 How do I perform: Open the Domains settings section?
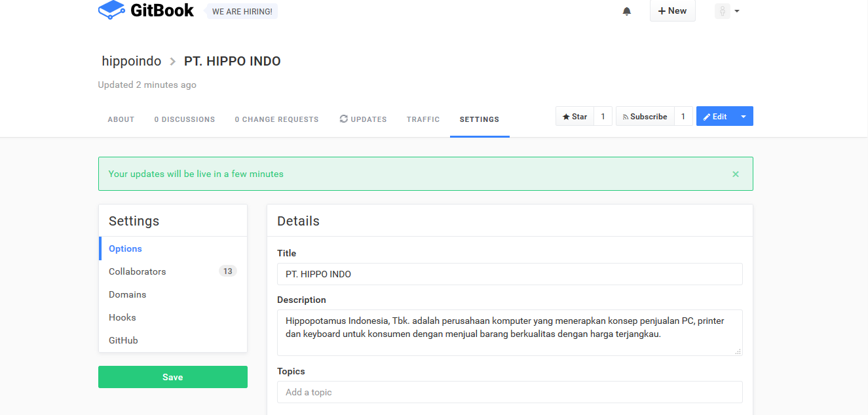point(128,294)
